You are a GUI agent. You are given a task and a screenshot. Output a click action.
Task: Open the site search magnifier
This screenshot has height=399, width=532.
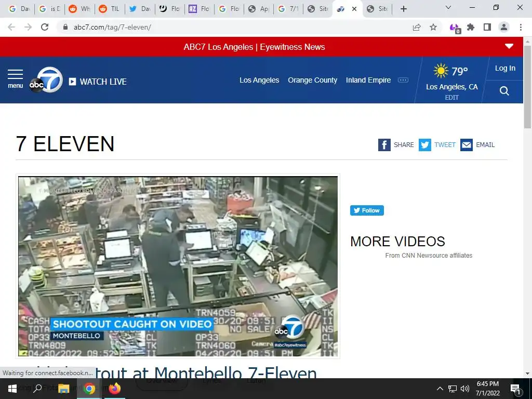coord(504,91)
